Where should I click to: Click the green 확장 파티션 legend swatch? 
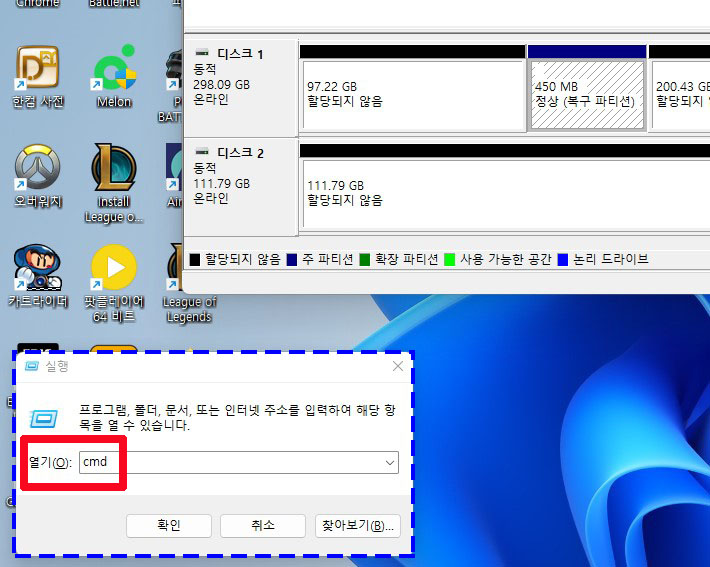[365, 260]
